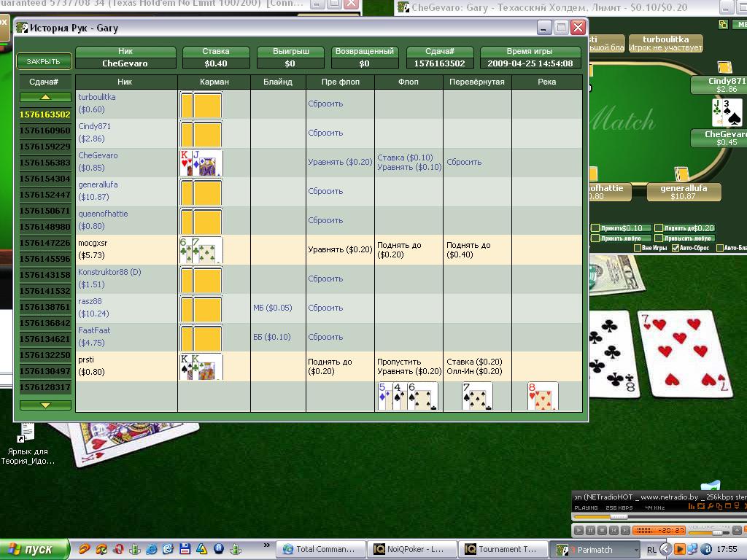
Task: Expand hidden system tray icons
Action: tap(665, 549)
